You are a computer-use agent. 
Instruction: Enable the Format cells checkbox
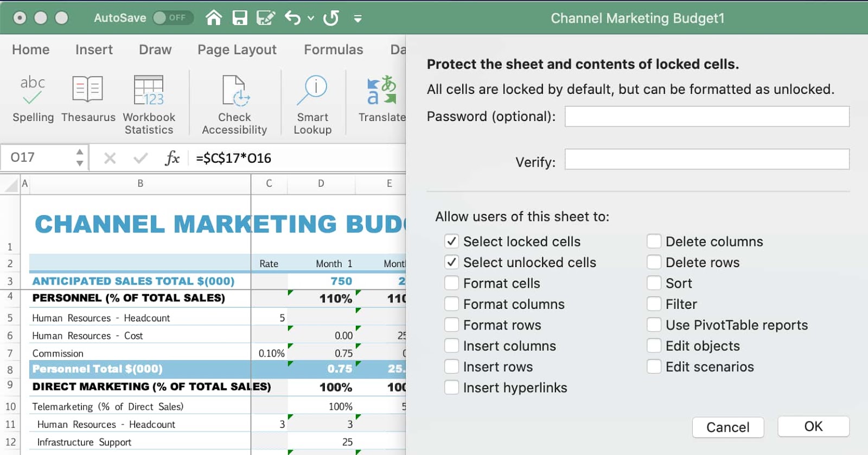click(x=451, y=283)
